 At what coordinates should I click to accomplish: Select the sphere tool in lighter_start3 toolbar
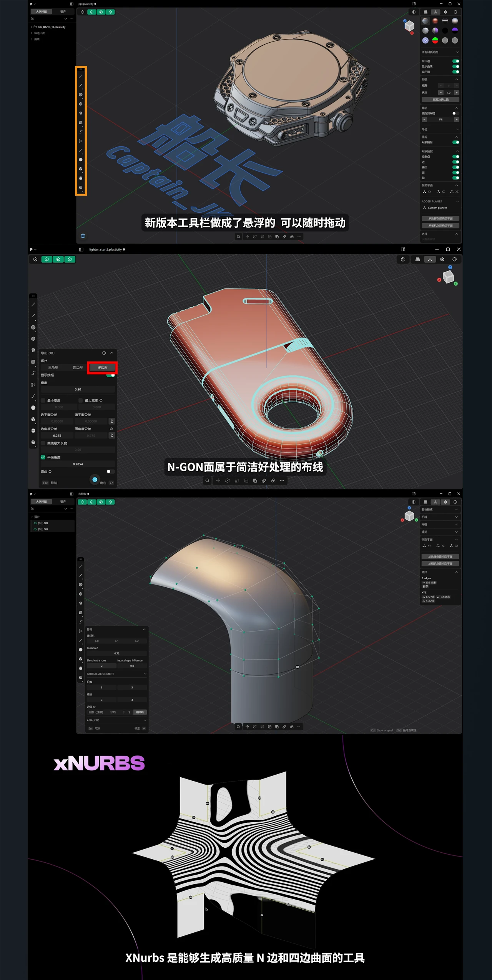coord(33,408)
